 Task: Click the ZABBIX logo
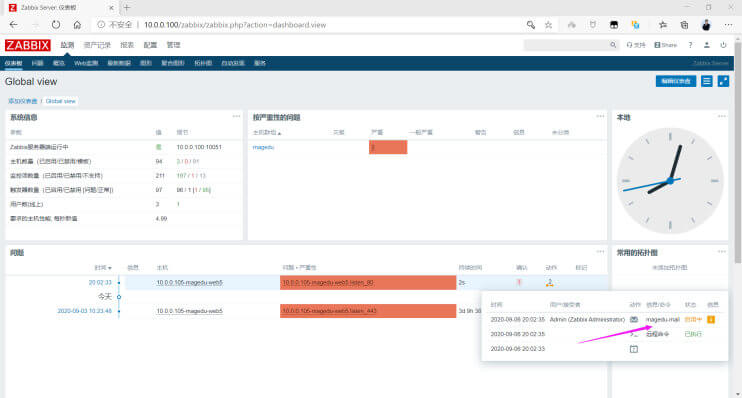27,45
